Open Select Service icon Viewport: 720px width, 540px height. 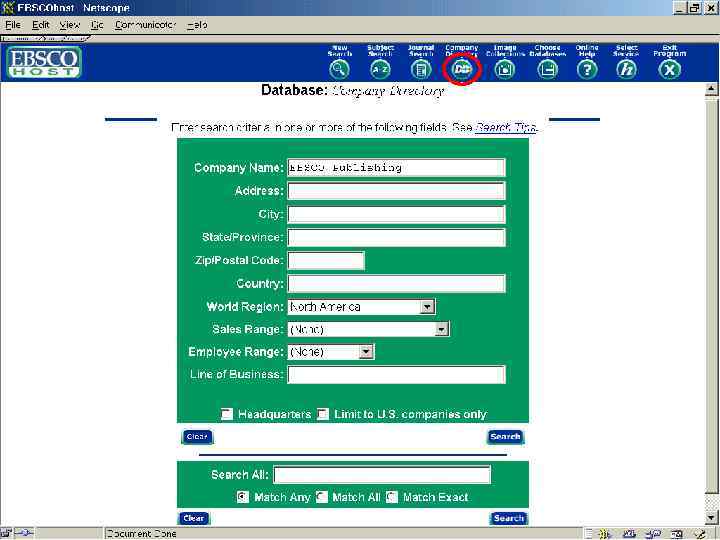(x=626, y=69)
